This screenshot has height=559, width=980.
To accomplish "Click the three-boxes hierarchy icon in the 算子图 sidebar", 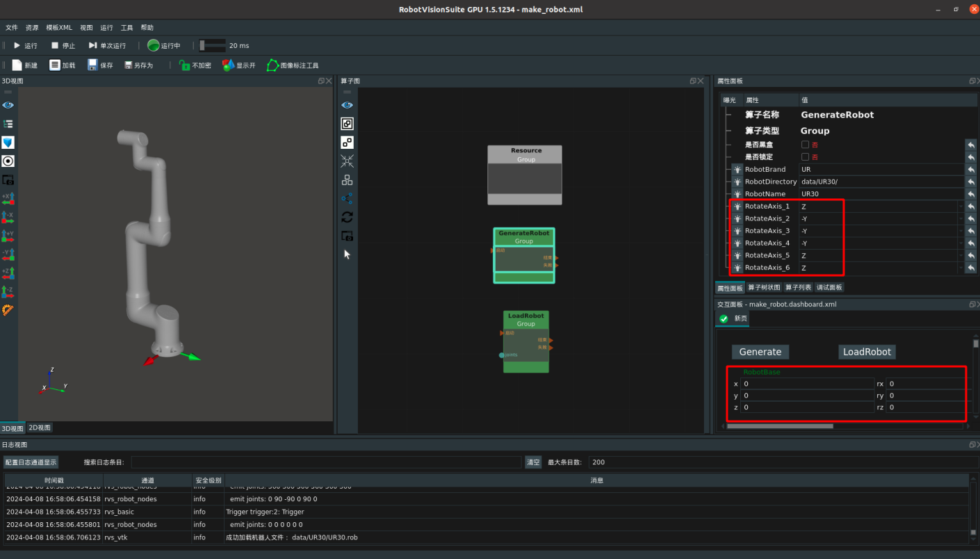I will point(347,180).
